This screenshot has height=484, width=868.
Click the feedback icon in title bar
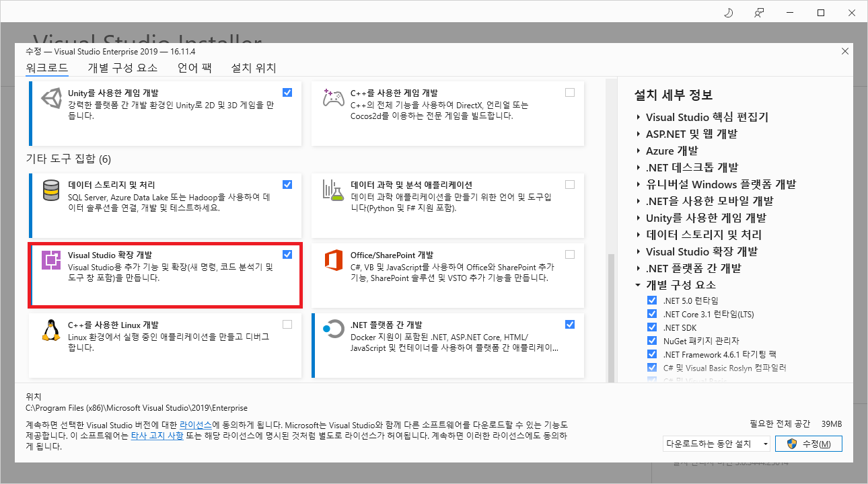pyautogui.click(x=759, y=13)
